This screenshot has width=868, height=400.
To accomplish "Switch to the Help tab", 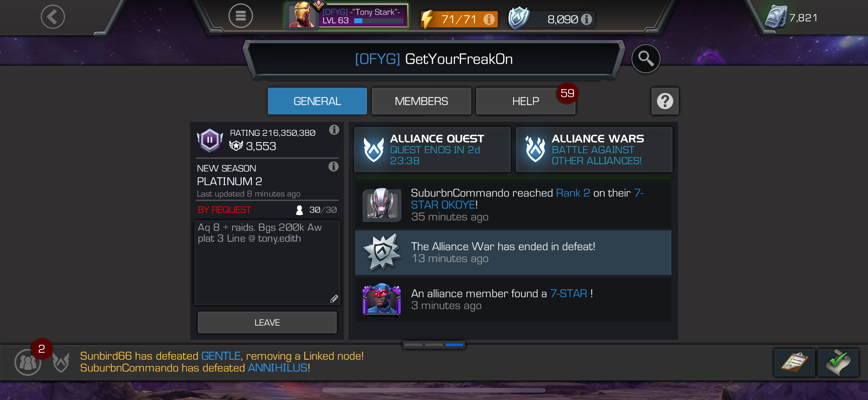I will point(525,101).
